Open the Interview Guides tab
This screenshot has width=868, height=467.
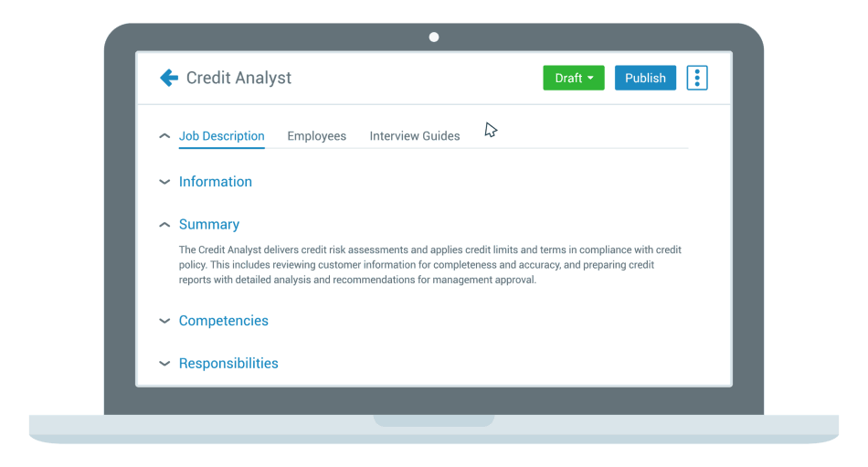pyautogui.click(x=415, y=136)
